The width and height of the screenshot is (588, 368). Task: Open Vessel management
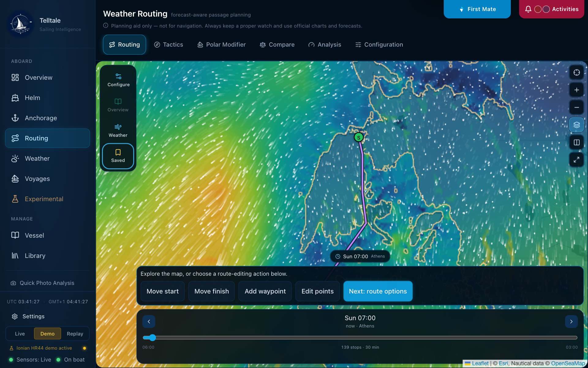47,236
